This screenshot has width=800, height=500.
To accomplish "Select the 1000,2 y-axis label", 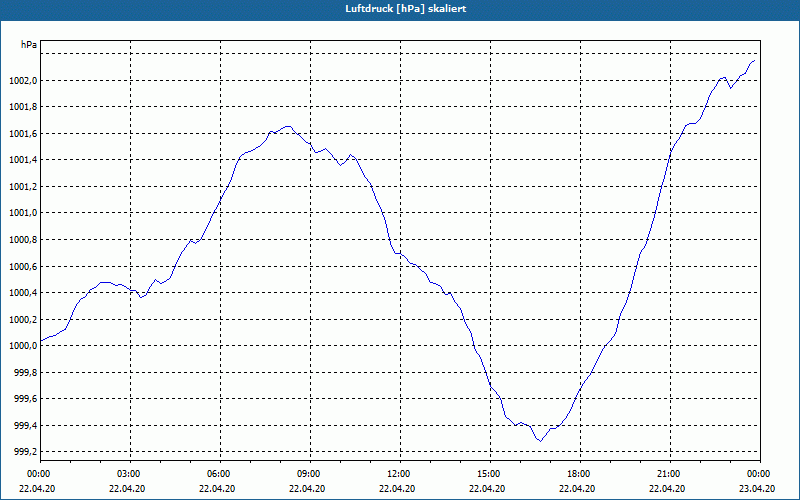I will coord(23,320).
